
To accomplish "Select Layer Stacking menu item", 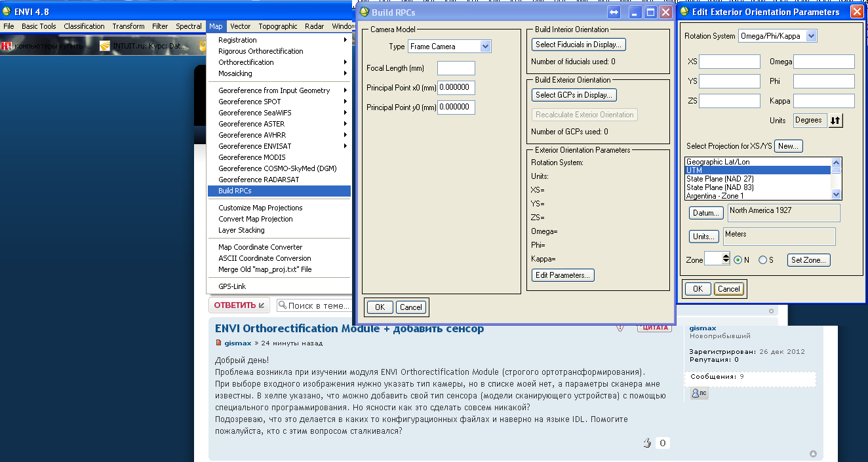I will coord(279,230).
